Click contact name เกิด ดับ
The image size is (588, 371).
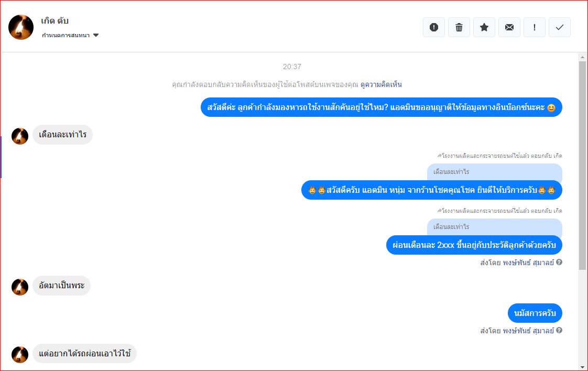55,20
